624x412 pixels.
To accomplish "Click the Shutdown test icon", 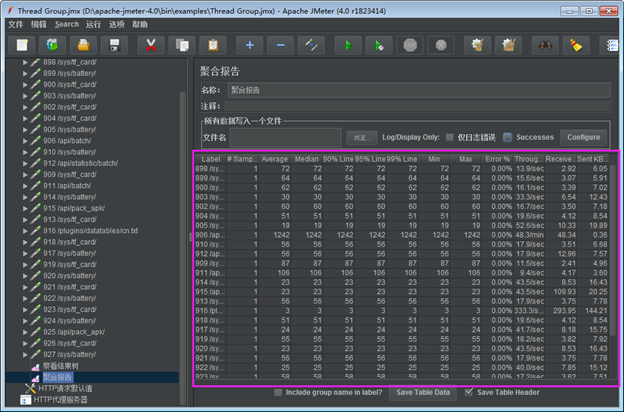I will tap(441, 45).
